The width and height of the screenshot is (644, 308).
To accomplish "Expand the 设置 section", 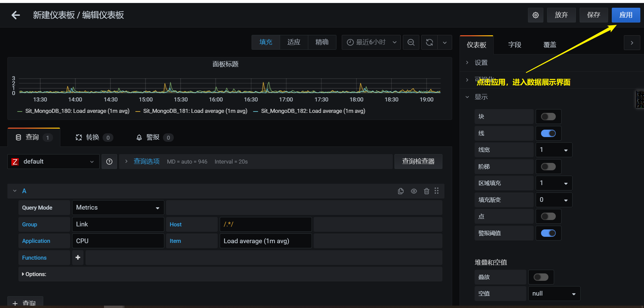I will click(x=481, y=63).
